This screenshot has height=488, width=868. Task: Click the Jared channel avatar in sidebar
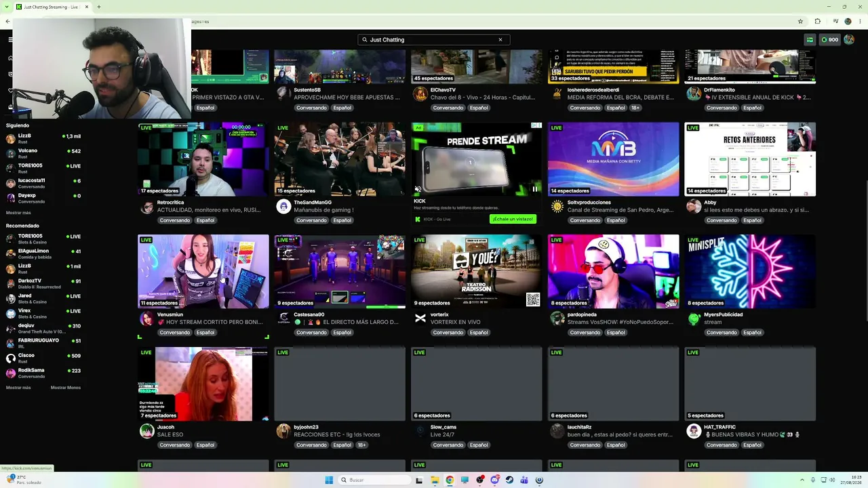[11, 298]
